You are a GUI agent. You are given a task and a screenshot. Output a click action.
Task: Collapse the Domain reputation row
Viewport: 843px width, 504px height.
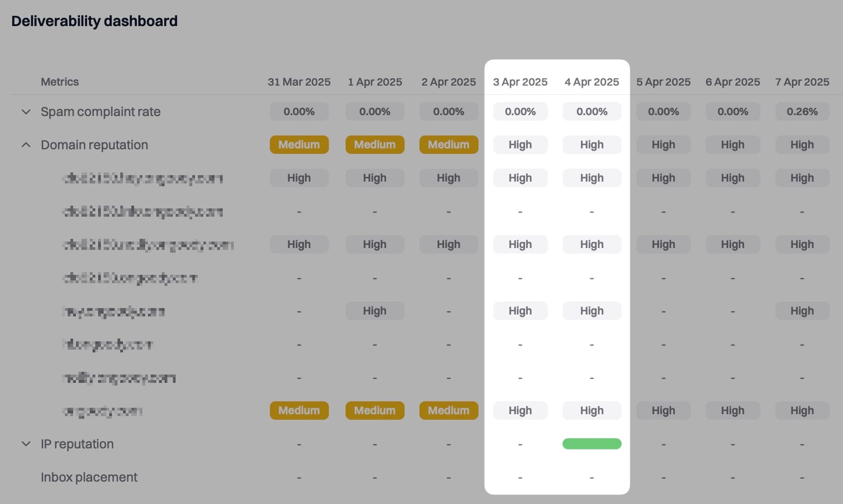point(26,145)
